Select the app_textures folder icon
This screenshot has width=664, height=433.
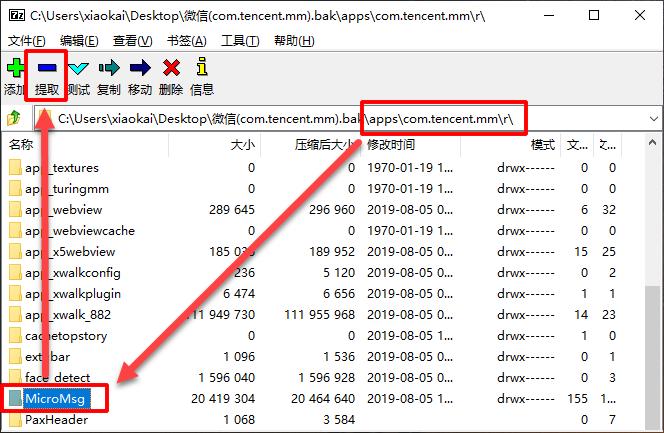tap(15, 168)
